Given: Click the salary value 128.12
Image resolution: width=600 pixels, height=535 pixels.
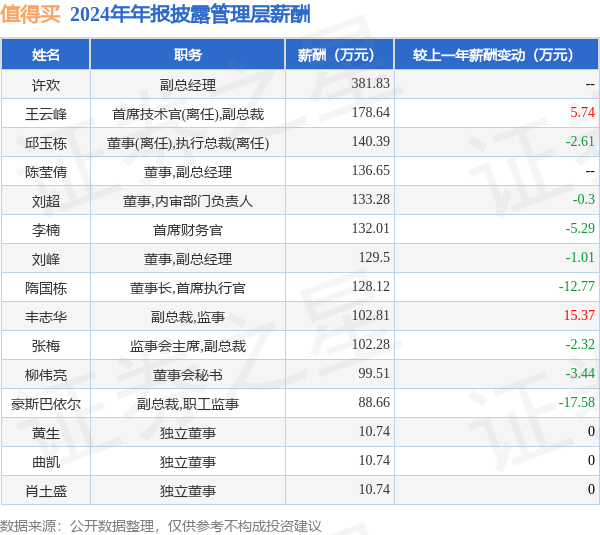Looking at the screenshot, I should pyautogui.click(x=370, y=286).
